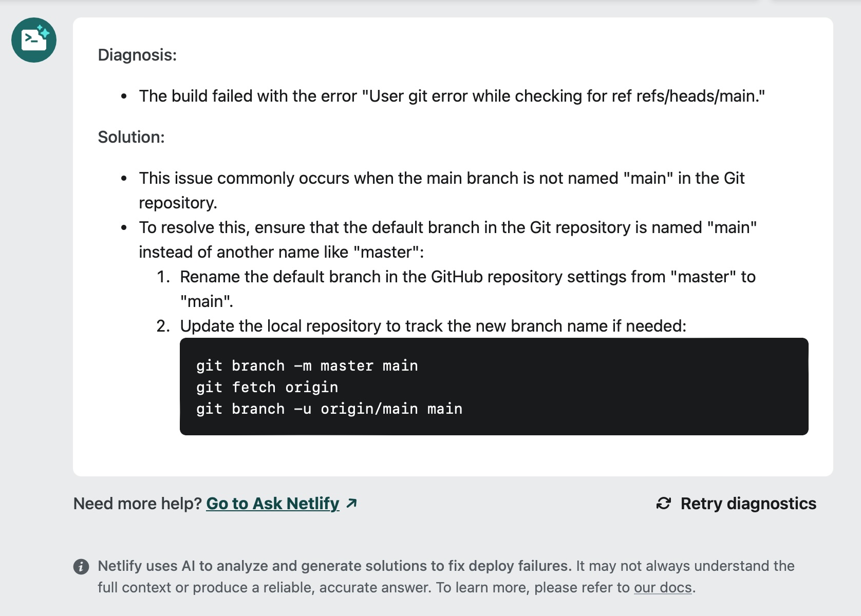Select "Retry diagnostics"

[x=748, y=503]
